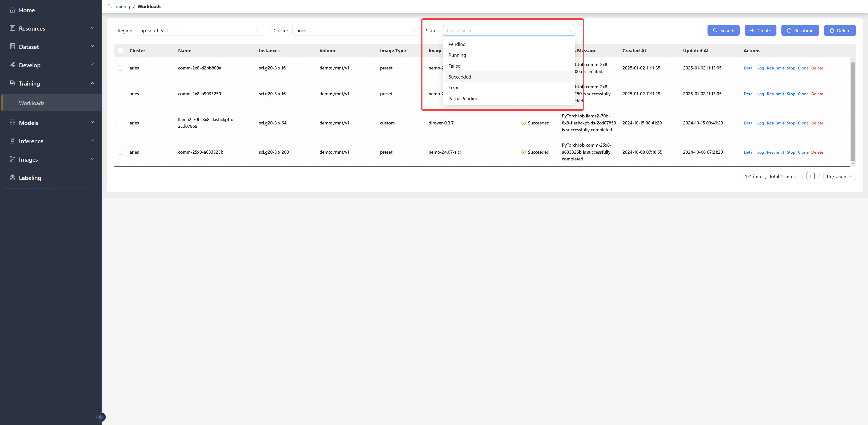
Task: Click the round blue sidebar collapse button
Action: tap(101, 417)
